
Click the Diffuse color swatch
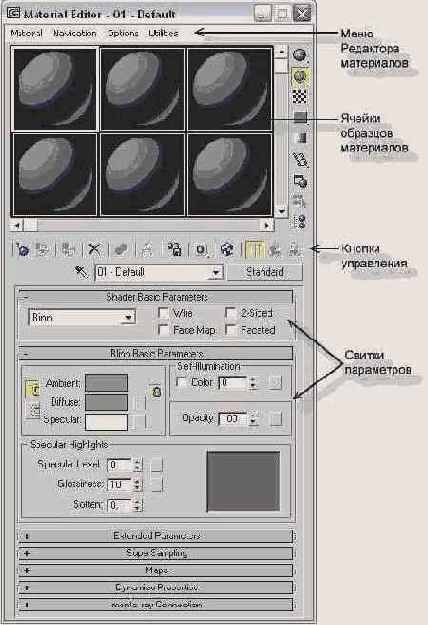click(106, 402)
